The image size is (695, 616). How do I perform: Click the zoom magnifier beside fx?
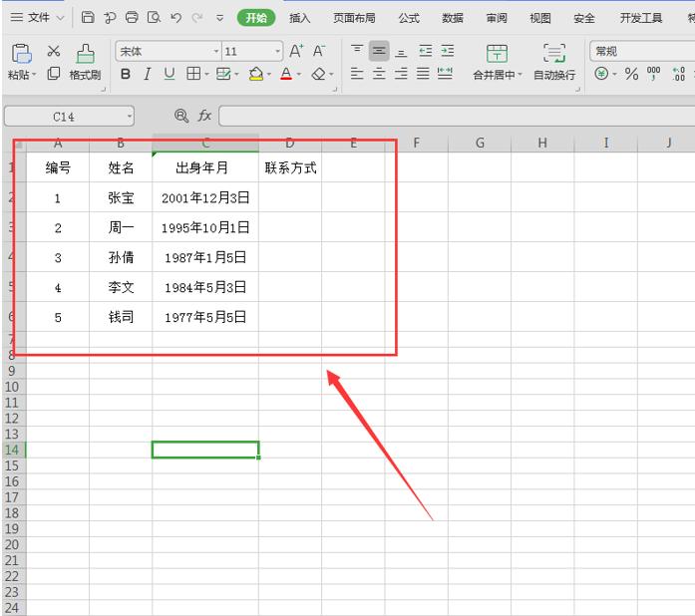[x=181, y=116]
